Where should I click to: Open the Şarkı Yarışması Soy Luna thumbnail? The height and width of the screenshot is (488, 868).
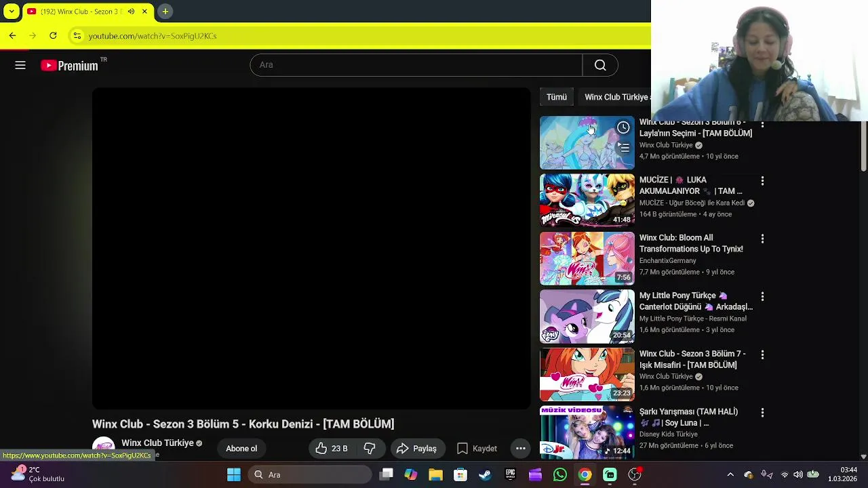(x=587, y=432)
